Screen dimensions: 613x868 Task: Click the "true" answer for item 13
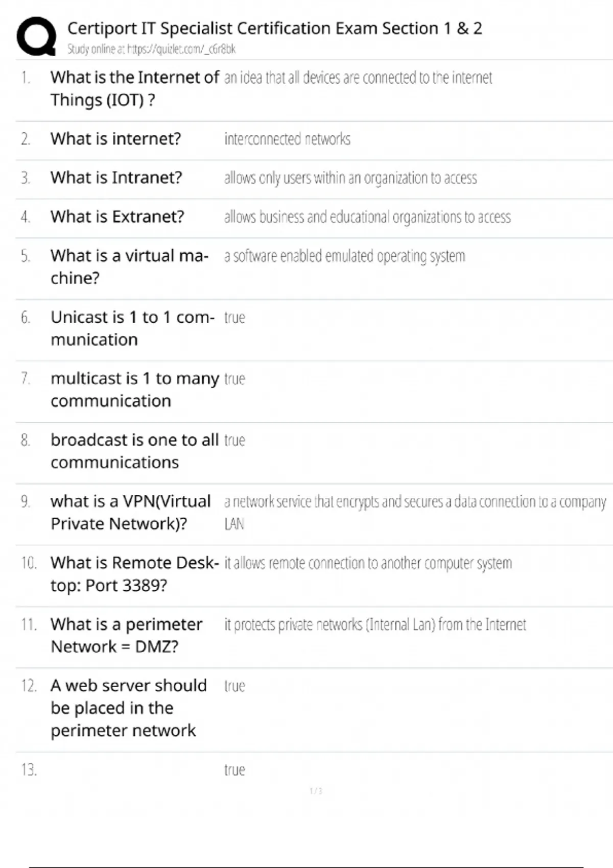point(234,770)
